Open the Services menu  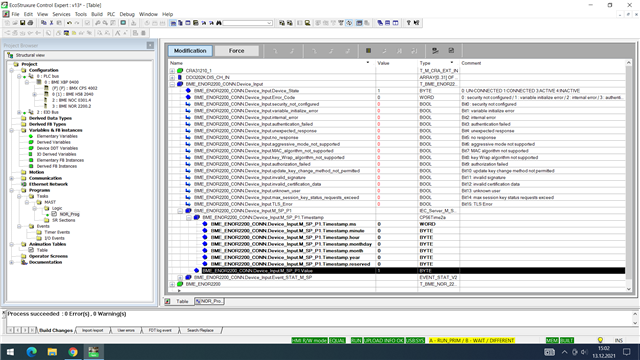(61, 14)
